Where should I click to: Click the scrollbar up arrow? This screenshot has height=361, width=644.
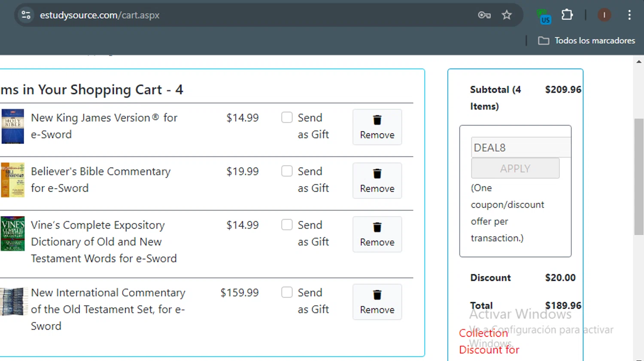(x=639, y=62)
